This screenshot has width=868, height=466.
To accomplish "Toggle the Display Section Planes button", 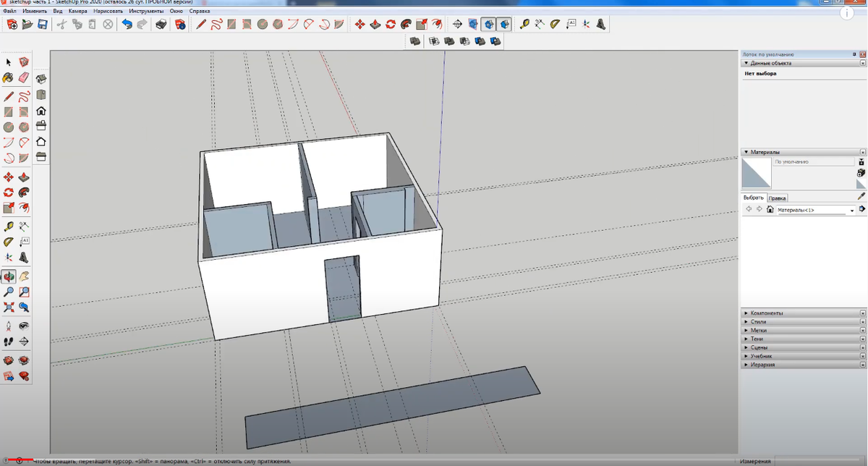I will tap(473, 25).
